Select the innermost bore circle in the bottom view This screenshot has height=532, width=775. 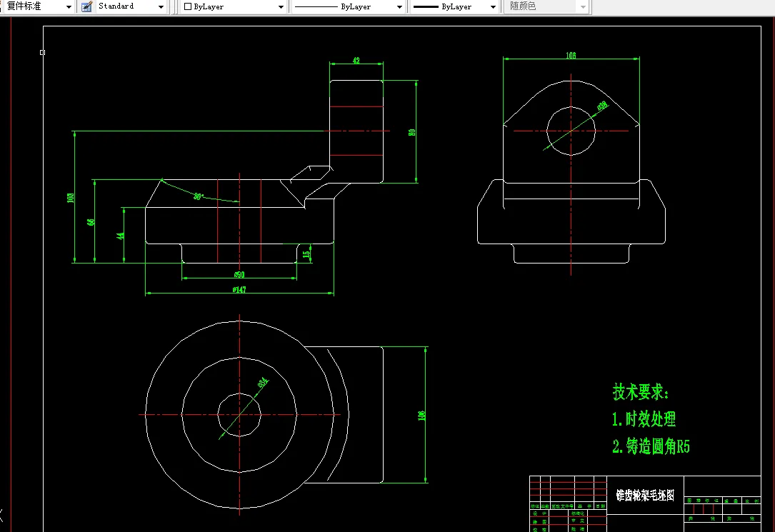[x=239, y=414]
